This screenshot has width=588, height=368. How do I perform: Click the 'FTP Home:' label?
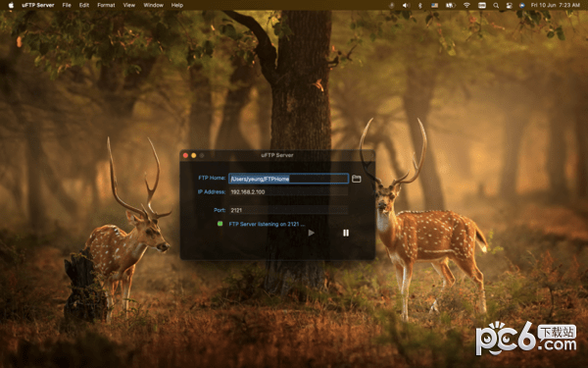pos(212,178)
